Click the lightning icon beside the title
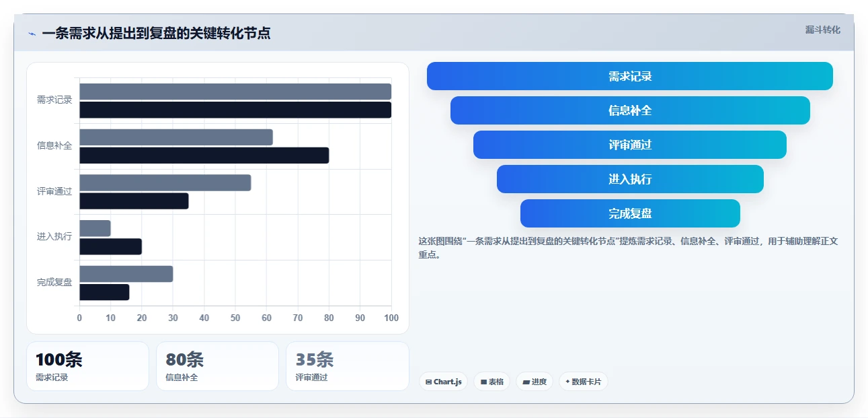The image size is (868, 418). coord(32,34)
